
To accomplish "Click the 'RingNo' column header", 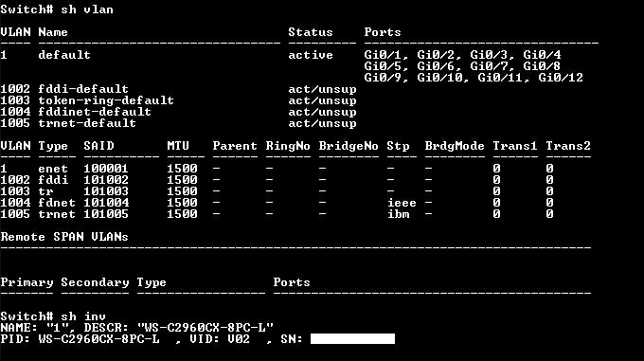I will 288,146.
